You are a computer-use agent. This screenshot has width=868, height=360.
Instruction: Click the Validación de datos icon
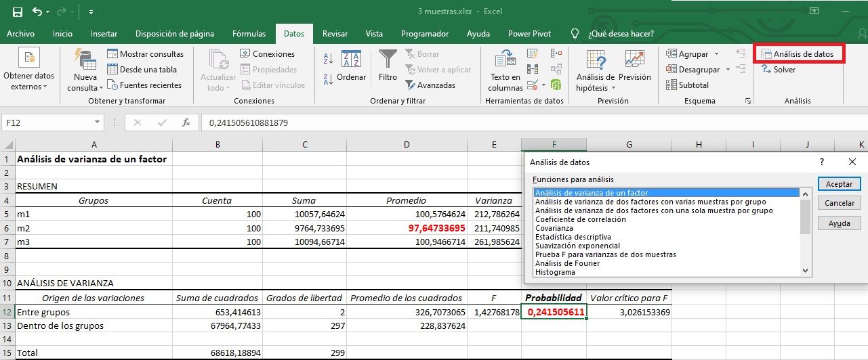(532, 85)
